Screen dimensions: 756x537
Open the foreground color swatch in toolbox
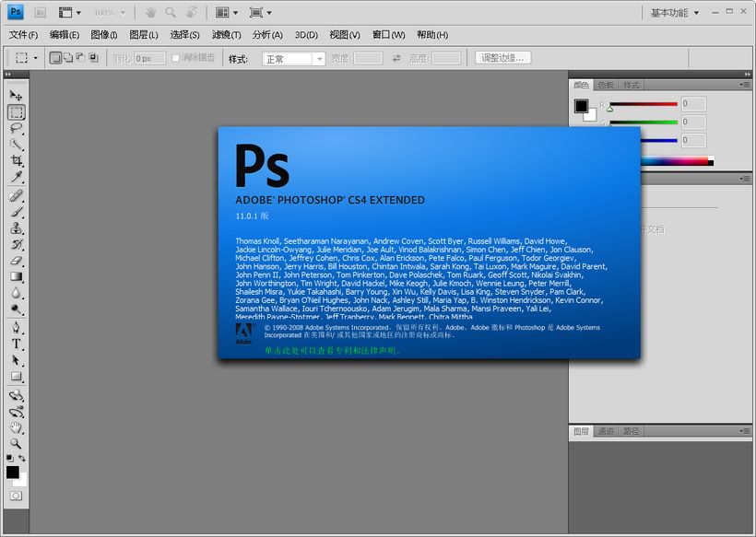[13, 473]
